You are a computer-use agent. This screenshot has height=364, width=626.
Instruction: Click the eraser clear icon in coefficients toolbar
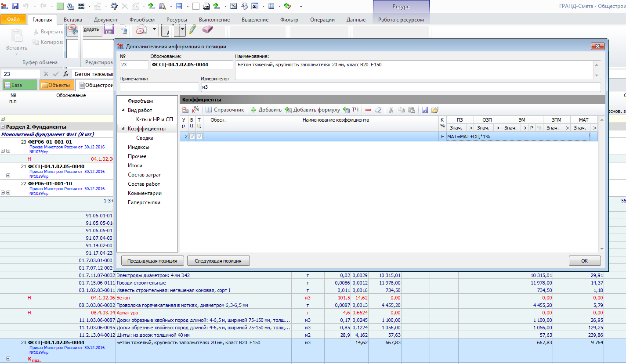coord(378,110)
